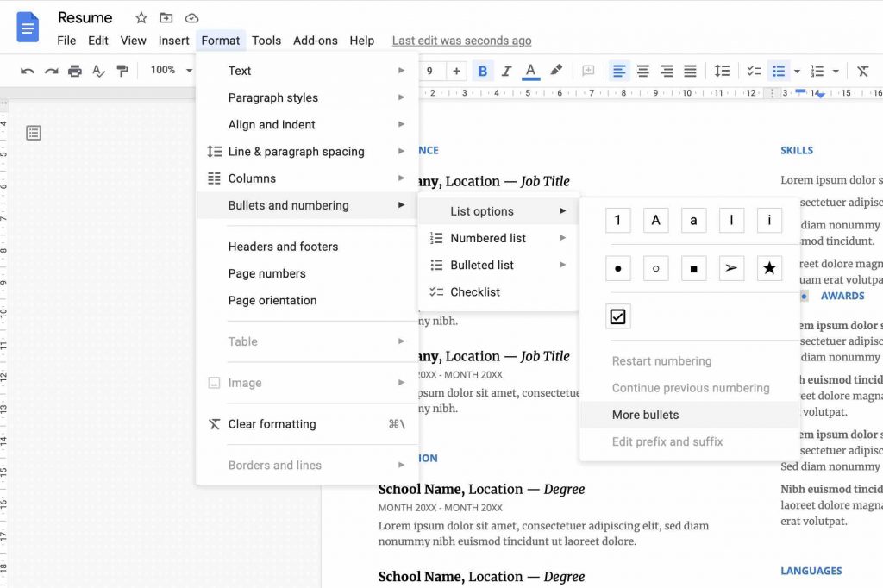
Task: Open line spacing toolbar icon
Action: [x=722, y=71]
